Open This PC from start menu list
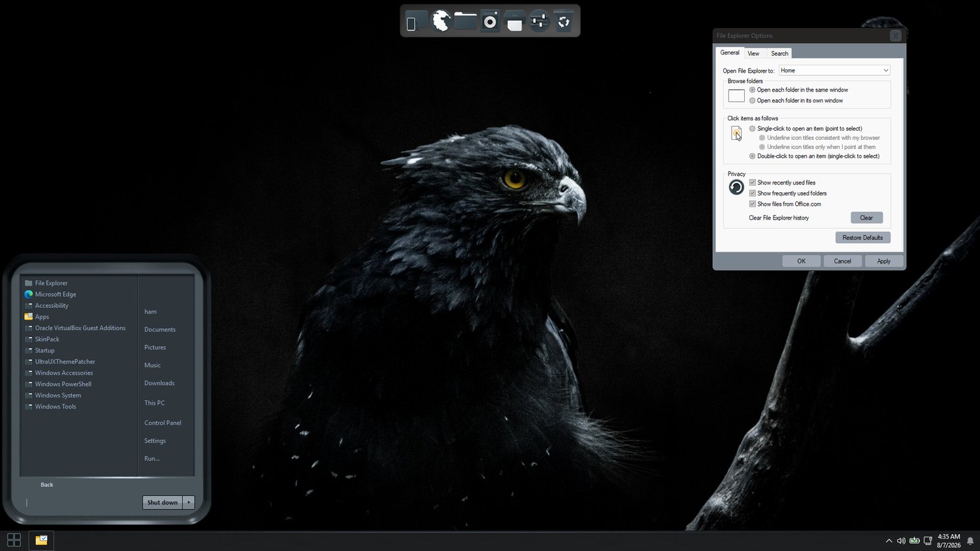Viewport: 980px width, 551px height. pos(154,403)
